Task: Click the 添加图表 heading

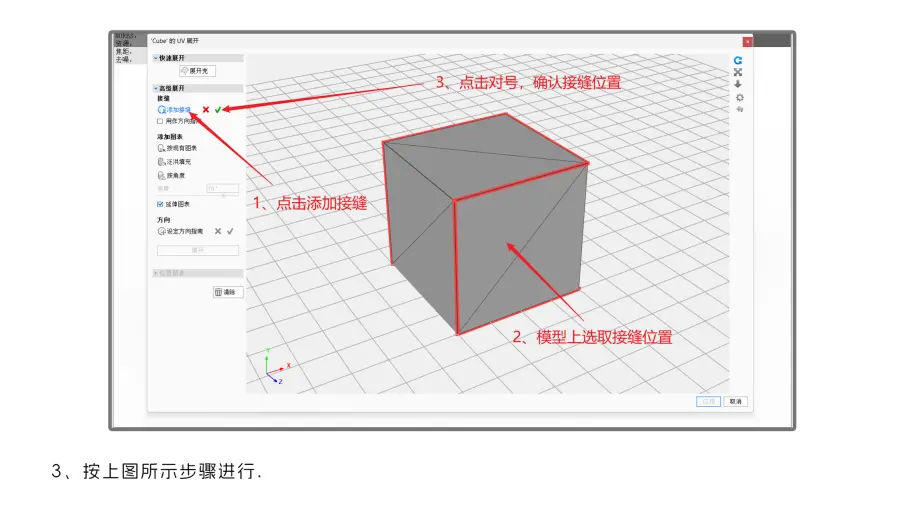Action: click(170, 137)
